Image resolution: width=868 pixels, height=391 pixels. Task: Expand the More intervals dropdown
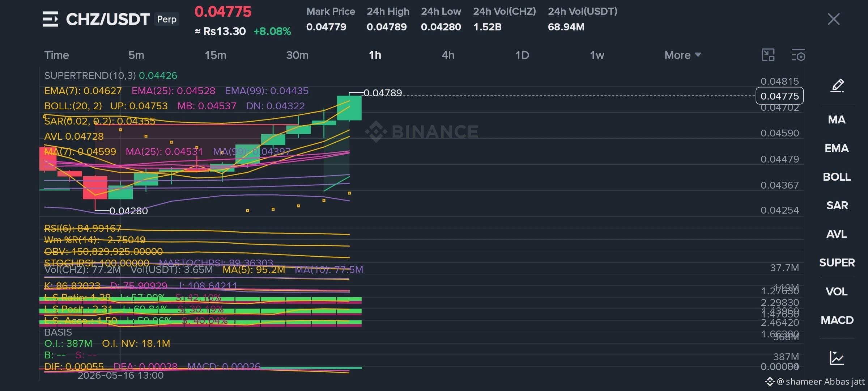(x=683, y=55)
